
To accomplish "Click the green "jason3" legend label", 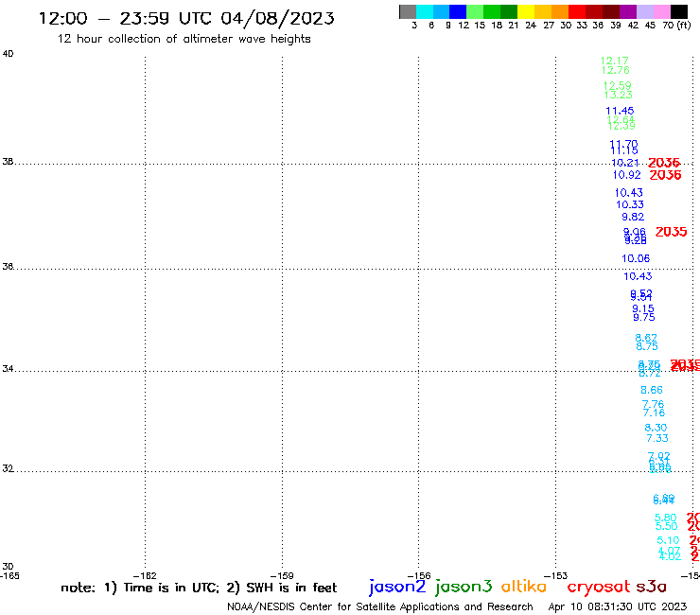I will 464,587.
